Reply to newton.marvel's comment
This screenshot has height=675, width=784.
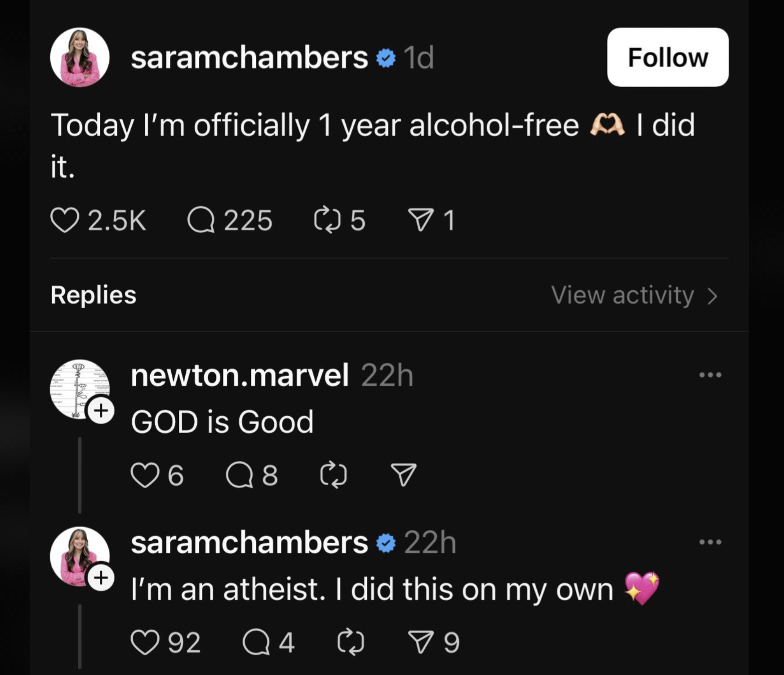coord(239,475)
